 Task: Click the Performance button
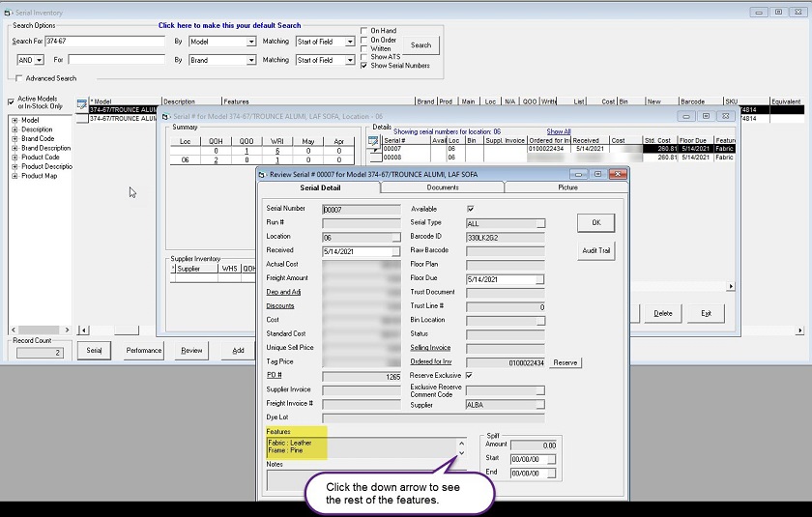[x=143, y=351]
